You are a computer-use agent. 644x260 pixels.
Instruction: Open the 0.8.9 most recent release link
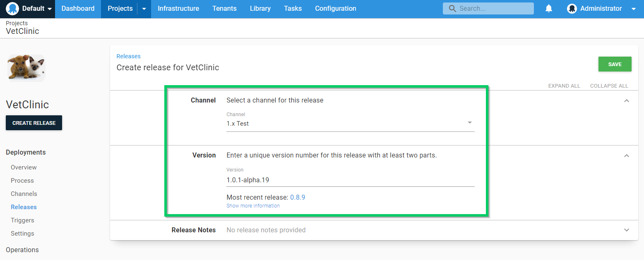297,197
